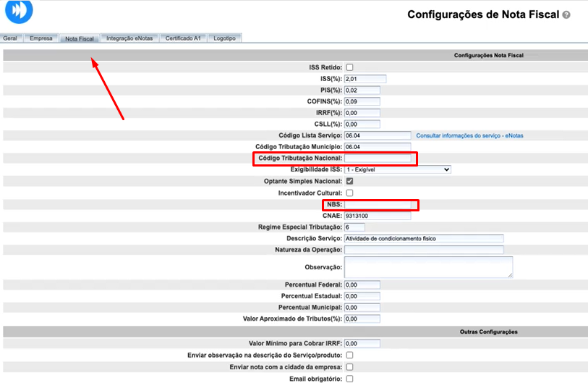588x383 pixels.
Task: Click the help question mark icon
Action: click(x=566, y=14)
